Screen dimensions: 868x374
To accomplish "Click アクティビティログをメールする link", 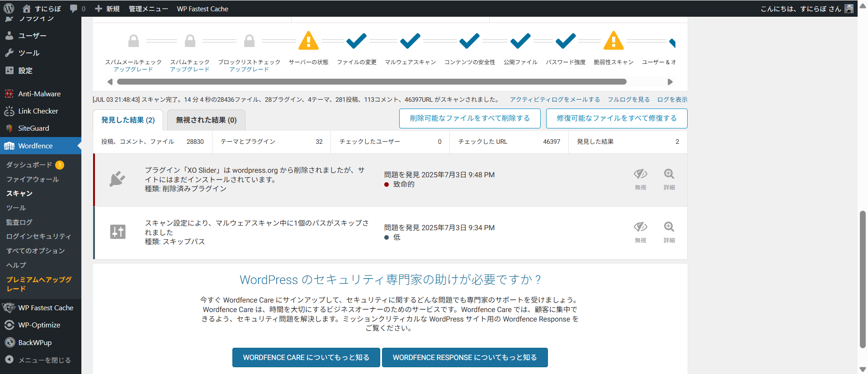I will point(555,99).
